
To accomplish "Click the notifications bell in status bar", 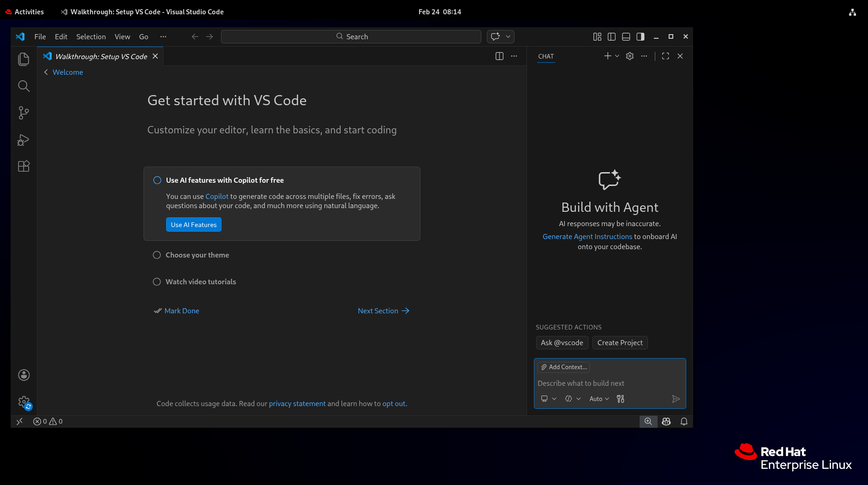I will pyautogui.click(x=684, y=421).
